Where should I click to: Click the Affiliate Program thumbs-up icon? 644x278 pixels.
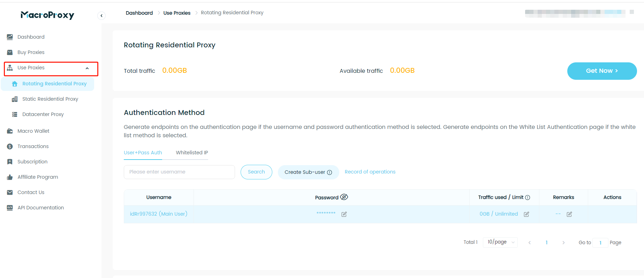(10, 177)
